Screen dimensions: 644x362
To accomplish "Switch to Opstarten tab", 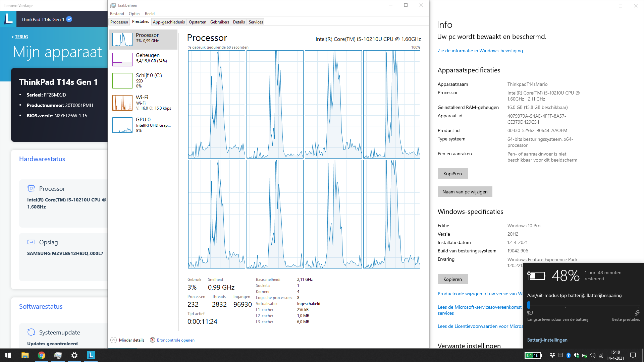I will click(197, 22).
